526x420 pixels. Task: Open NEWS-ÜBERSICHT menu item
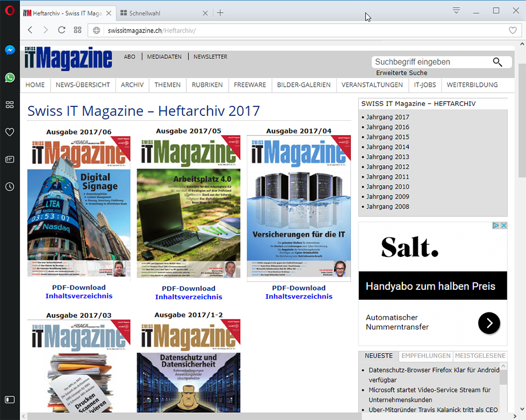coord(83,85)
